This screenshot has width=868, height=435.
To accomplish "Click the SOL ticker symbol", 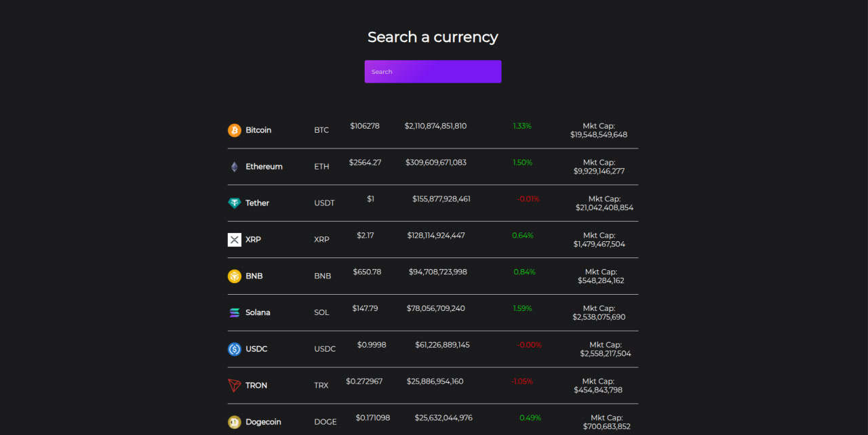I will pyautogui.click(x=321, y=312).
